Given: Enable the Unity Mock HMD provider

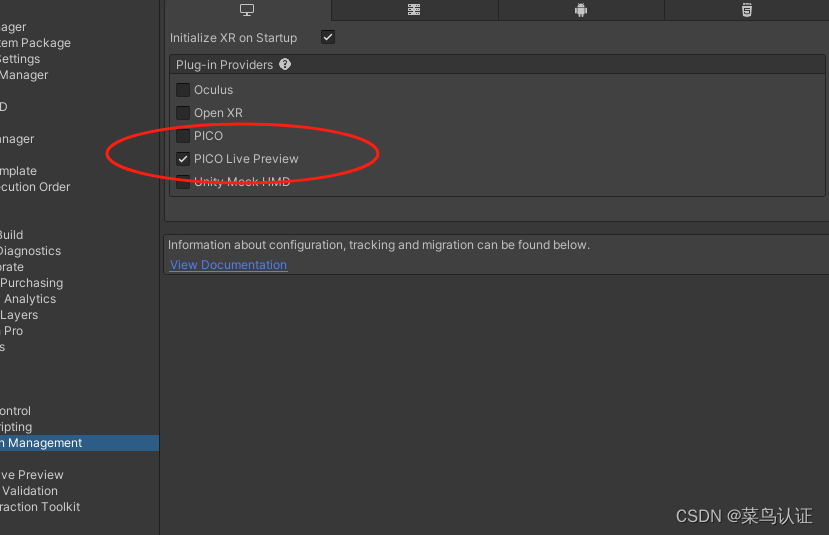Looking at the screenshot, I should (183, 182).
